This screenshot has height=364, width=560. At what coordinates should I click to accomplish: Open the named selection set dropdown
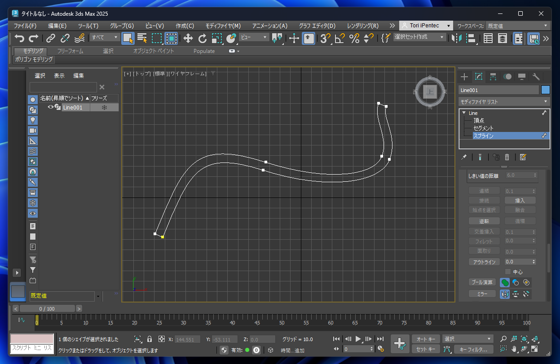(419, 37)
